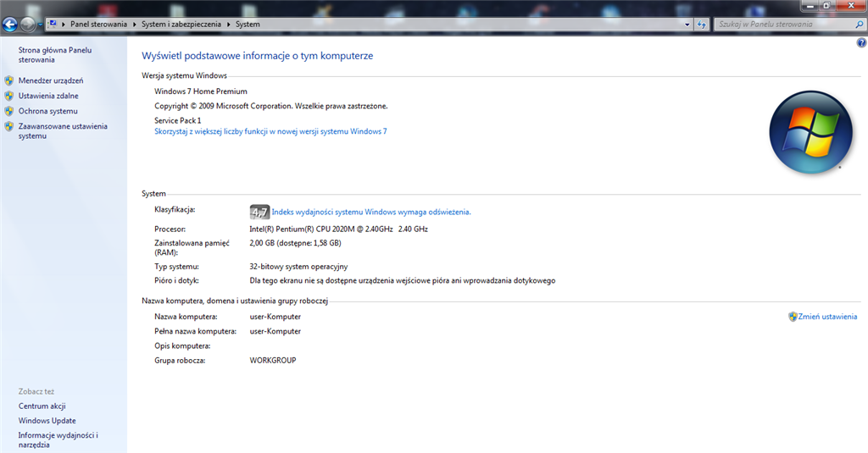868x453 pixels.
Task: Click shield icon next to Menedżer urządzeń
Action: pyautogui.click(x=8, y=80)
